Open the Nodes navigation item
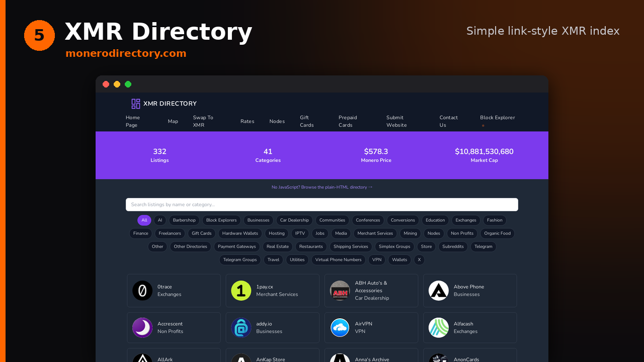Viewport: 644px width, 362px height. click(277, 121)
